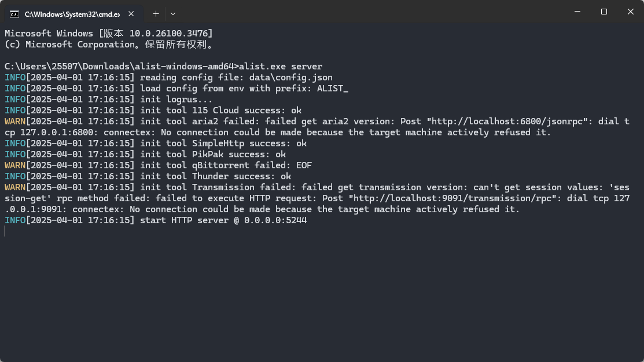Click the "qBittorrent failed: EOF" message
The width and height of the screenshot is (644, 362).
[x=252, y=165]
